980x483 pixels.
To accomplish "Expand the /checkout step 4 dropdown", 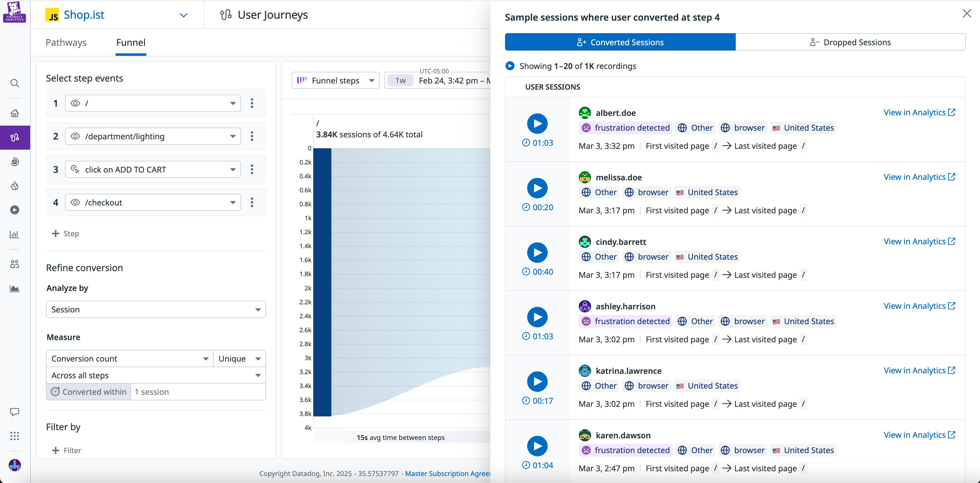I will click(x=153, y=202).
